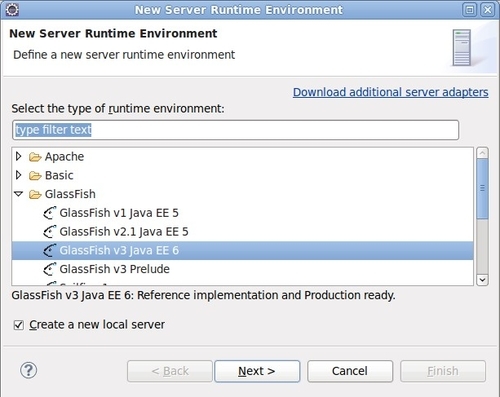Click the GlassFish v2.1 Java EE 5 fish icon
The width and height of the screenshot is (500, 397).
pos(50,232)
